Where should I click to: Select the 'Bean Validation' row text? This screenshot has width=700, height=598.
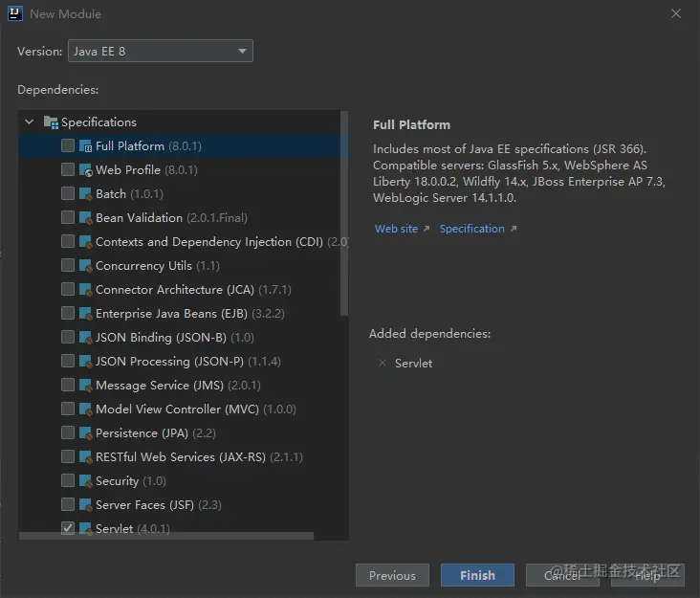139,218
